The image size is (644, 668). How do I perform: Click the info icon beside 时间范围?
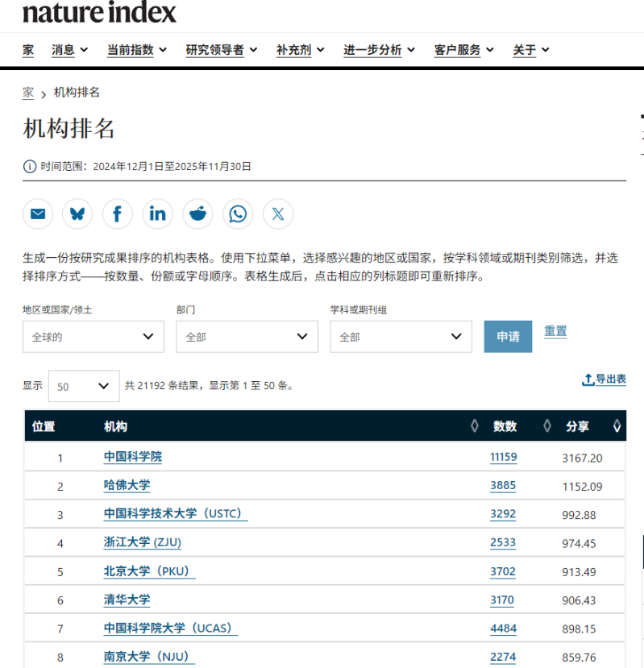[x=30, y=167]
